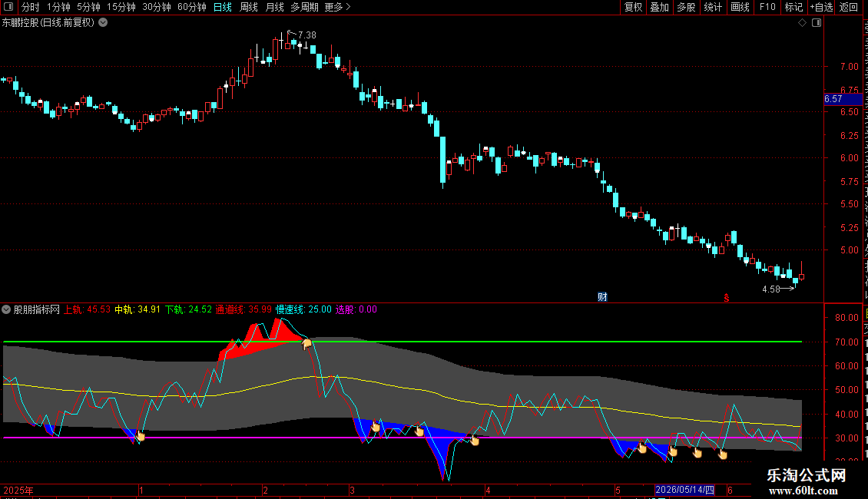The image size is (868, 499).
Task: Click the hand signal before April marker
Action: (475, 441)
